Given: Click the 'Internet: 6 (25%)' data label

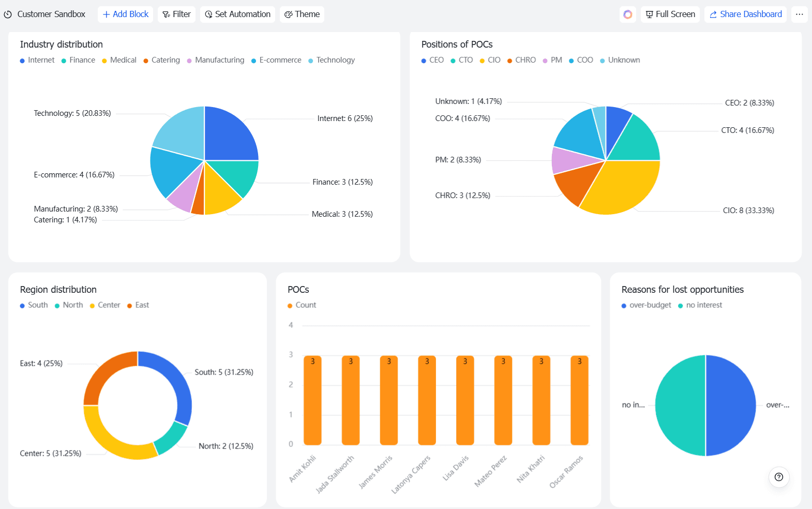Looking at the screenshot, I should click(x=345, y=118).
